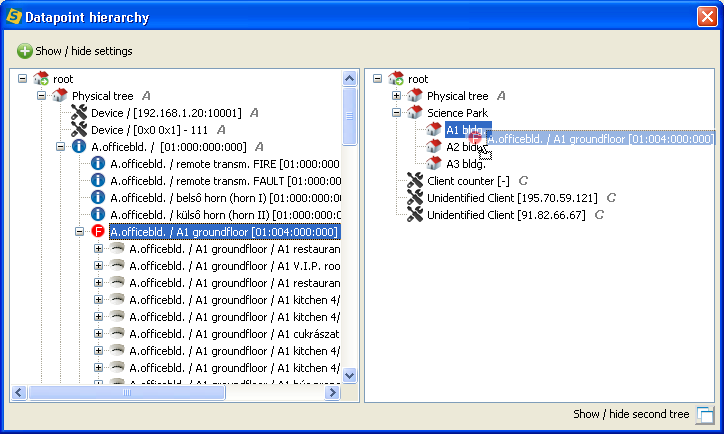Click the green plus Show/hide settings icon
The width and height of the screenshot is (724, 434).
[24, 51]
